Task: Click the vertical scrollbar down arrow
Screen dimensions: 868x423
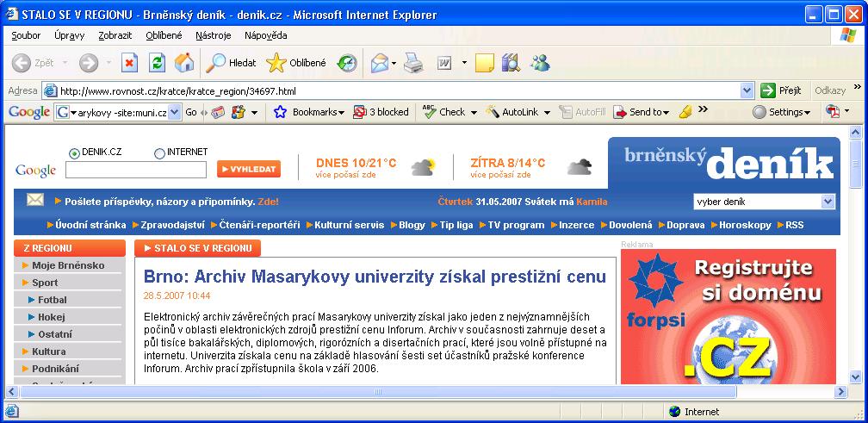Action: coord(855,377)
